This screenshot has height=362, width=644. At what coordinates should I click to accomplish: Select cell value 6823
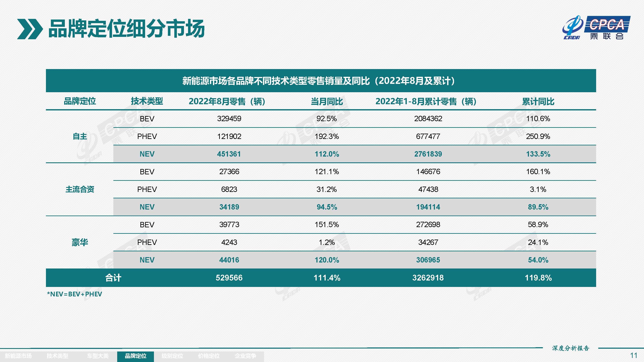click(x=229, y=189)
